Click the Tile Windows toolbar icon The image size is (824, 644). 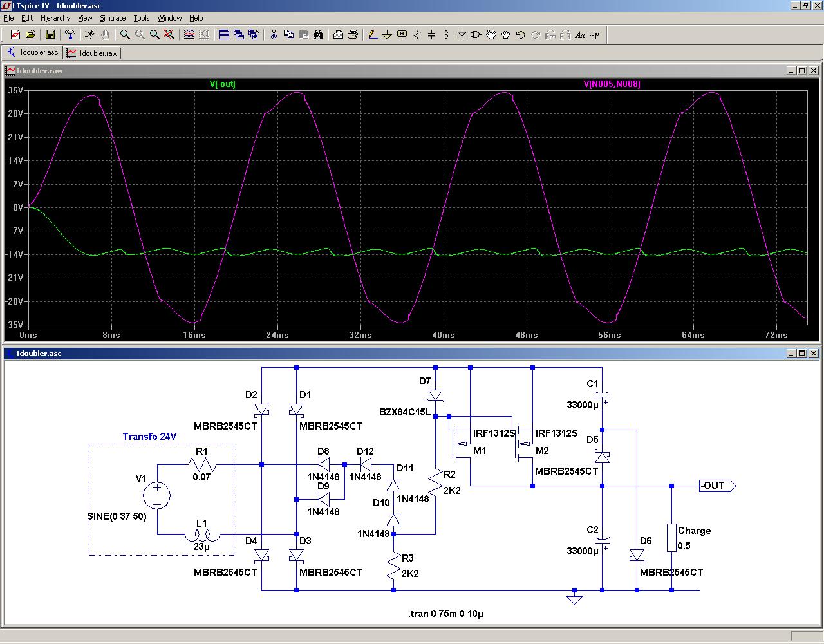pos(224,35)
